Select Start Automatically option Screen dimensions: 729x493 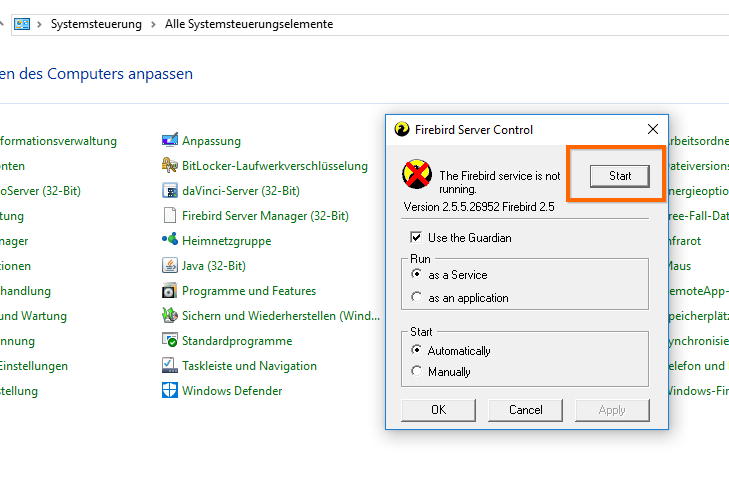tap(417, 350)
